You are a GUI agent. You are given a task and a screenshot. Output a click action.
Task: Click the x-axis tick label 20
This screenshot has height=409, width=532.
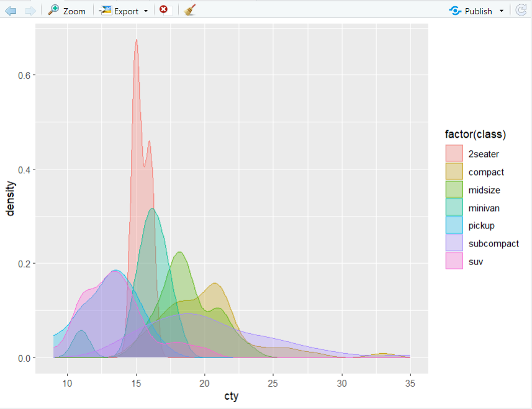click(204, 384)
